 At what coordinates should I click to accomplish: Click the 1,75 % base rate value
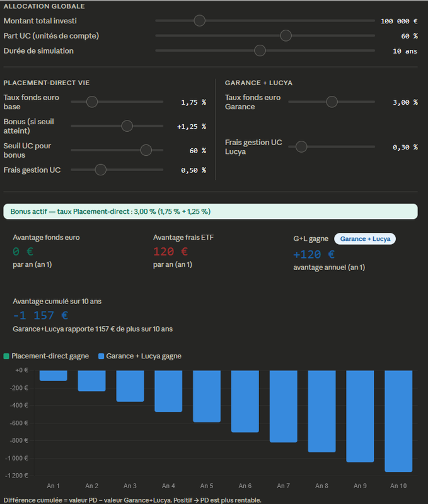tap(194, 102)
